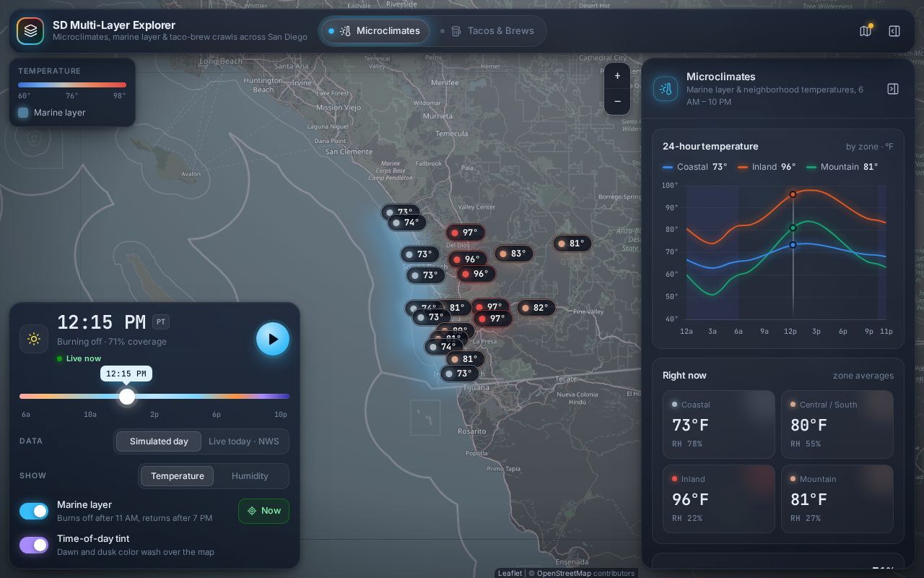Open the Mountain zone card

point(837,499)
